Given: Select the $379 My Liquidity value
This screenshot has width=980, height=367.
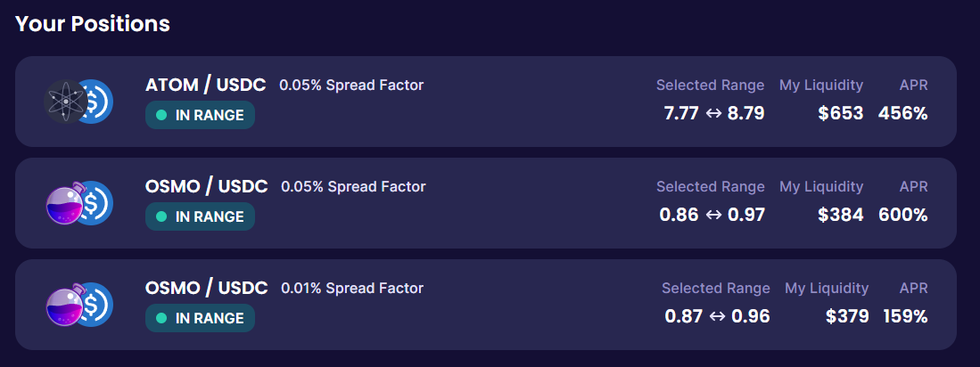Looking at the screenshot, I should 846,317.
